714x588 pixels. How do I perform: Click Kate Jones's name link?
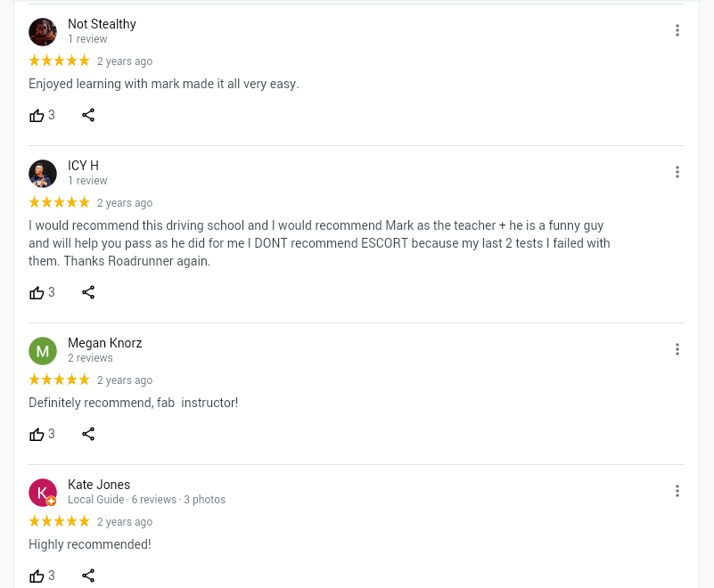pyautogui.click(x=99, y=485)
